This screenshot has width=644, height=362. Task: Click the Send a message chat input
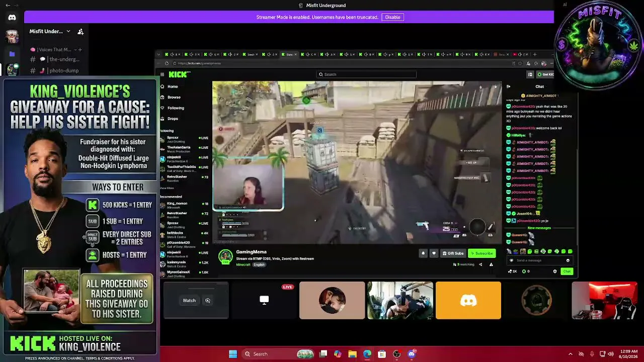pyautogui.click(x=539, y=260)
